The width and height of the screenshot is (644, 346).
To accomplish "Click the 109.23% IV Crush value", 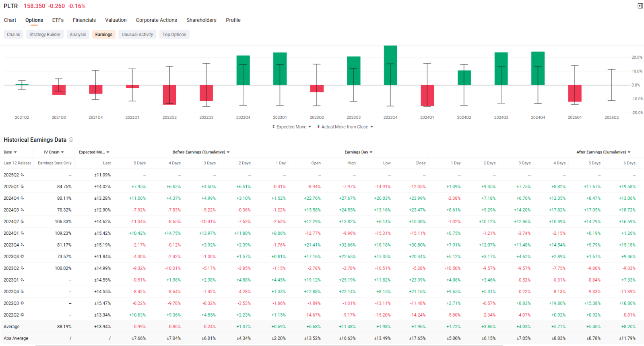I will coord(63,233).
